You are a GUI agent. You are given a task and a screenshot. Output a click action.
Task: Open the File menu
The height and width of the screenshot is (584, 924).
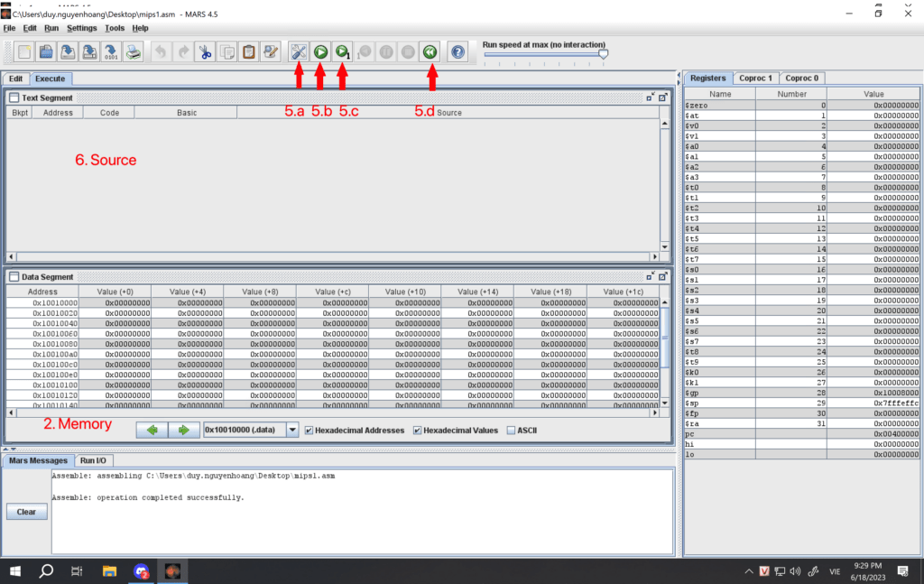9,28
